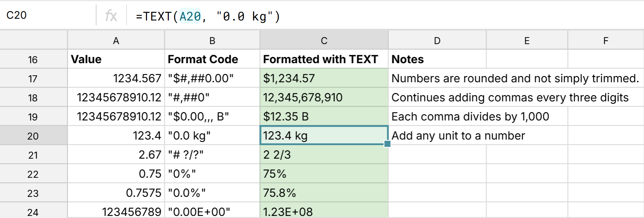Click the cell showing 2 2/3
The width and height of the screenshot is (644, 218).
click(324, 155)
